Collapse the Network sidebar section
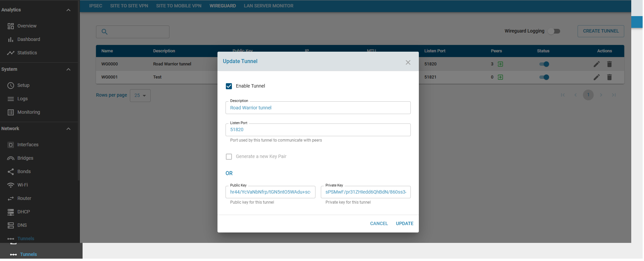This screenshot has height=261, width=644. (68, 129)
